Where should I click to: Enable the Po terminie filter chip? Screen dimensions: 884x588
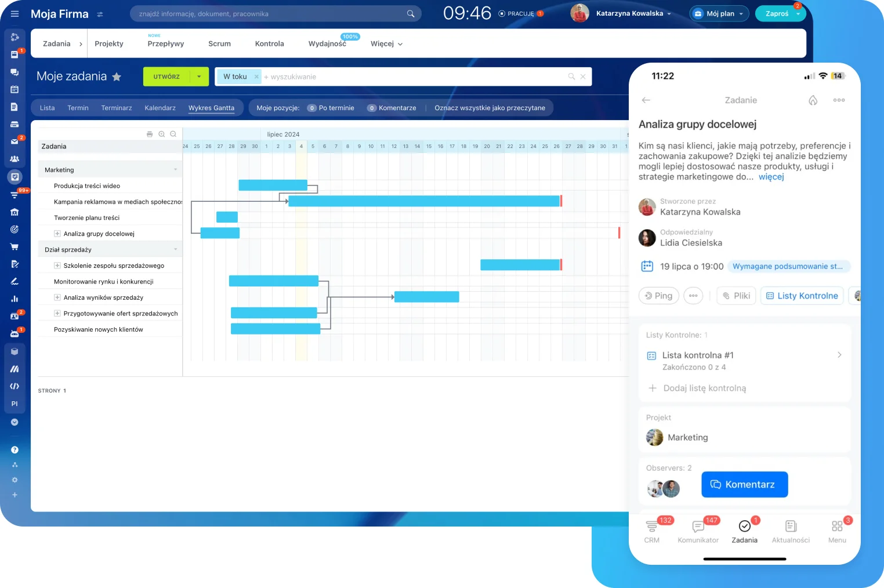(x=331, y=107)
